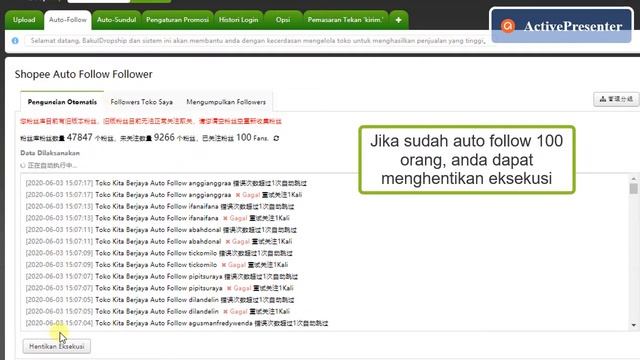Click the red Gagal X icon in the 15:07:05 dilandelin row
640x360 pixels.
click(x=225, y=311)
